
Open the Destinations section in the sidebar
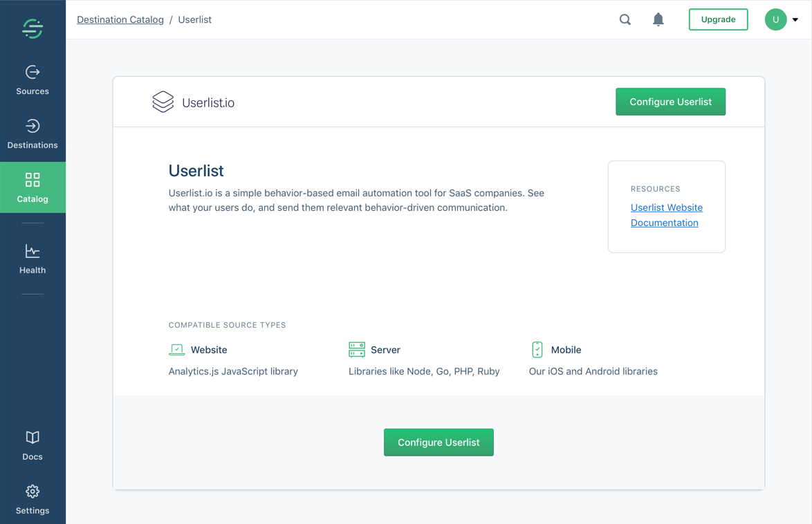coord(33,133)
